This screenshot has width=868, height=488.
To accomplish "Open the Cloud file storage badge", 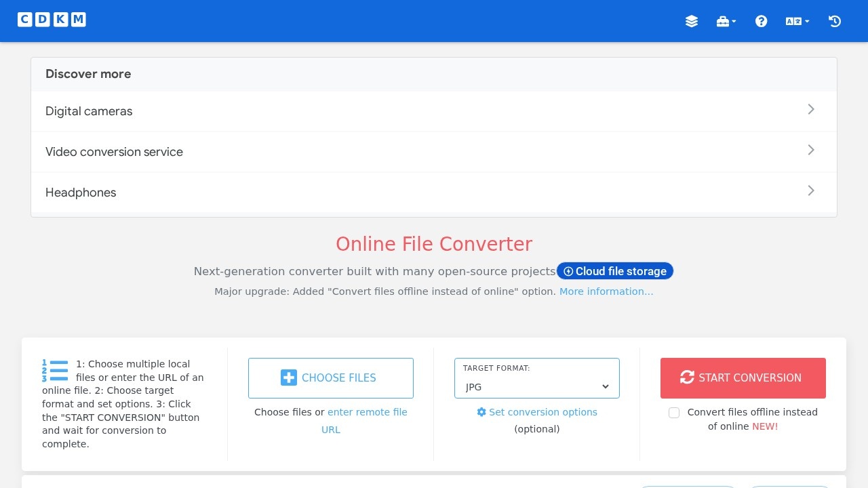I will [614, 271].
